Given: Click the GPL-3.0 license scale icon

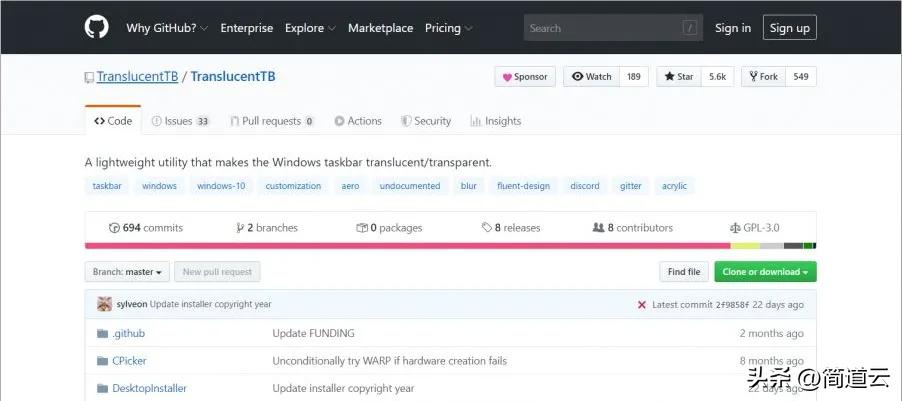Looking at the screenshot, I should (735, 228).
